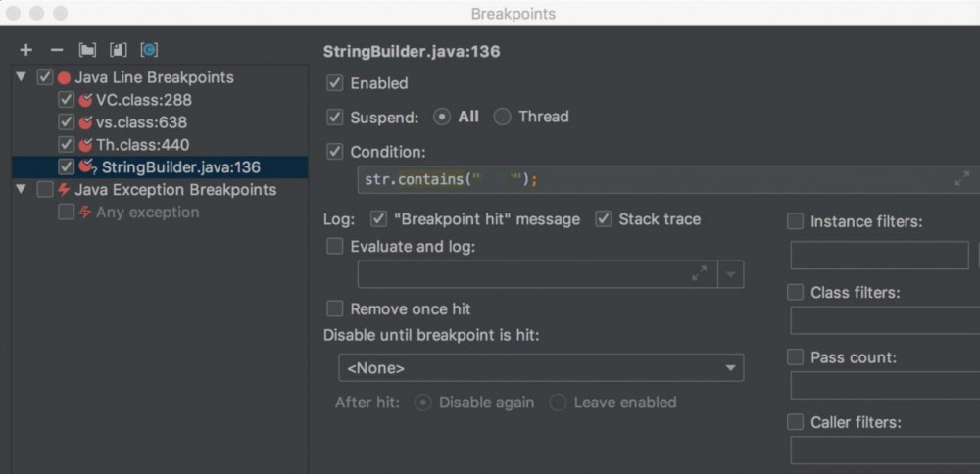Select the VC.class:288 breakpoint
Image resolution: width=980 pixels, height=474 pixels.
coord(143,100)
